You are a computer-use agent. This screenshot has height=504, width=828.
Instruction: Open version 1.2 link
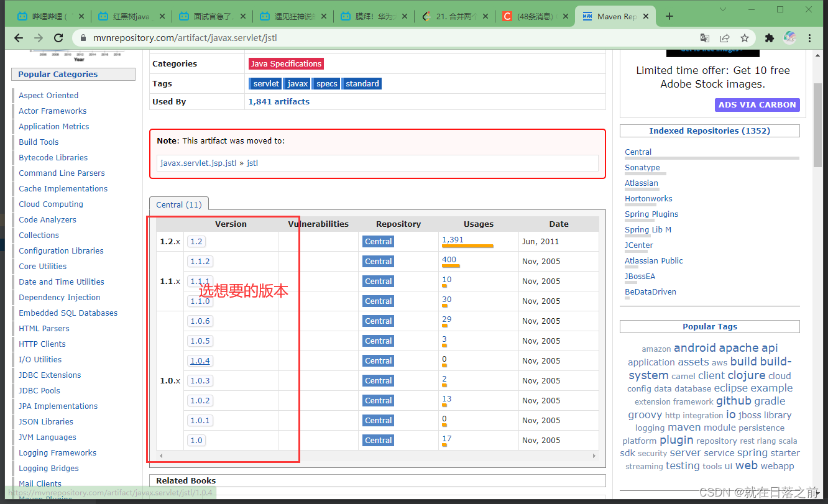(x=196, y=242)
